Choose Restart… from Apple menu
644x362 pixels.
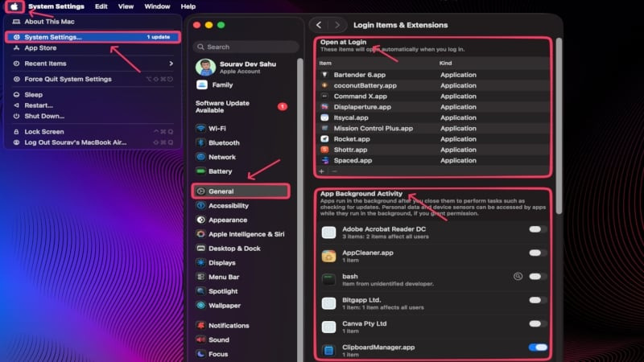point(93,105)
